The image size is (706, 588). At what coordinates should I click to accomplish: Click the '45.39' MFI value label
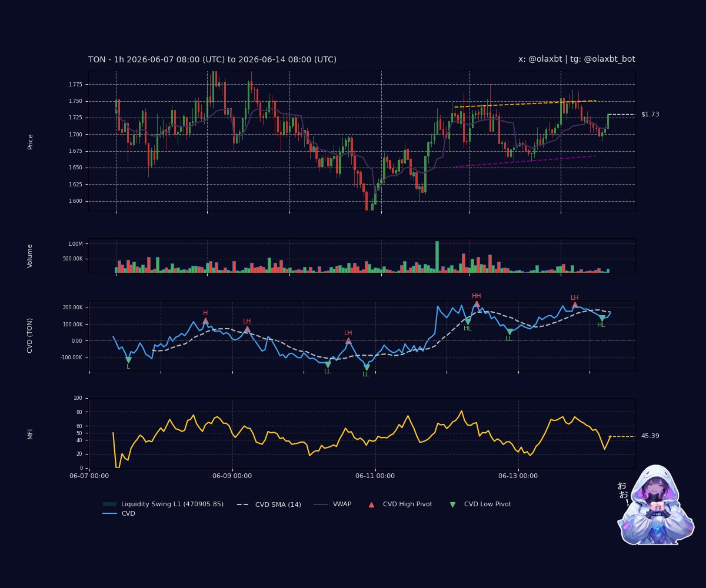650,436
